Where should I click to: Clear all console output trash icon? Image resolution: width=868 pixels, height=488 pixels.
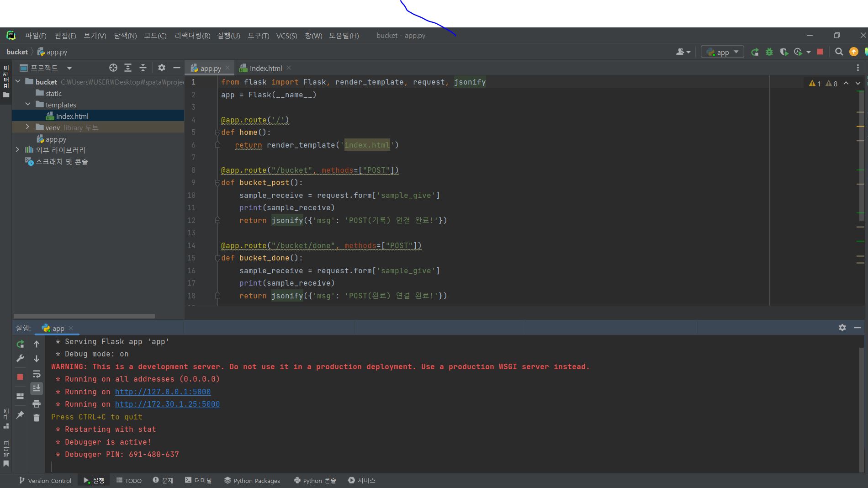(x=37, y=418)
